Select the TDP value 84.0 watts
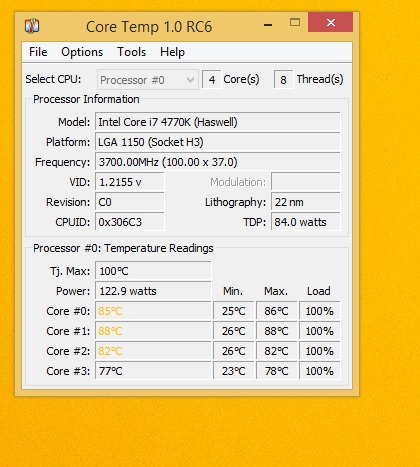Viewport: 420px width, 467px height. (306, 222)
